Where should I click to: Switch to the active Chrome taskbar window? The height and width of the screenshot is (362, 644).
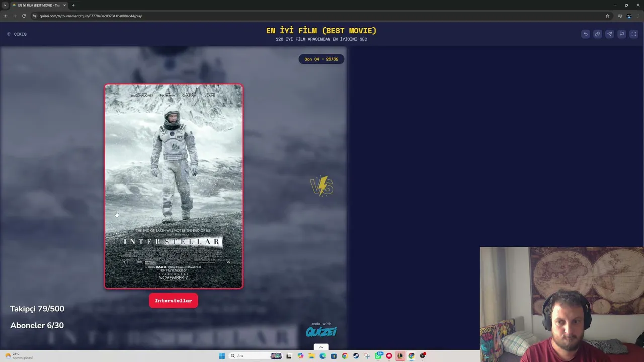click(x=411, y=356)
